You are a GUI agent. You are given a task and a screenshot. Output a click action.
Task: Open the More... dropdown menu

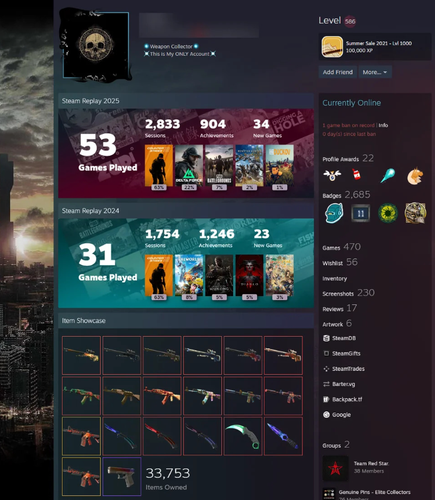click(x=375, y=72)
